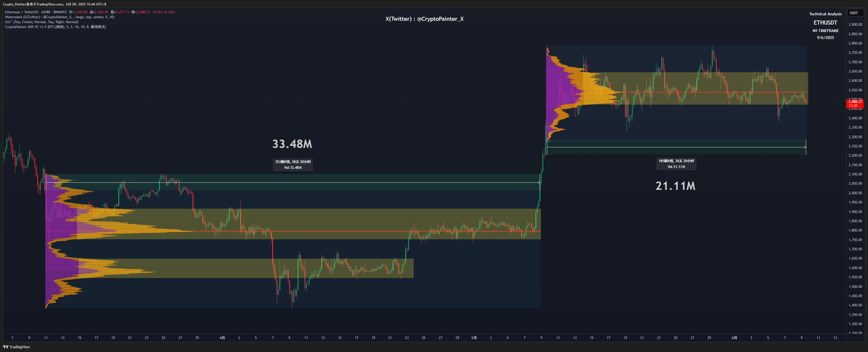Click the arrowhead ending the lower range line
Viewport: 868px width, 352px height.
click(539, 183)
